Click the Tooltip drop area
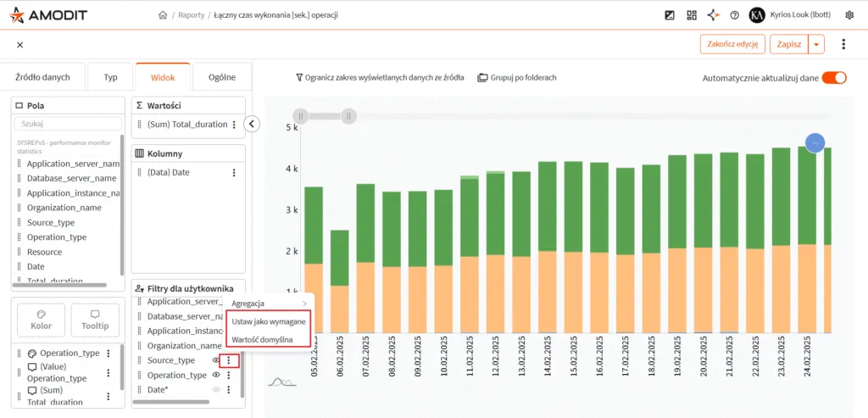This screenshot has width=868, height=418. click(95, 320)
